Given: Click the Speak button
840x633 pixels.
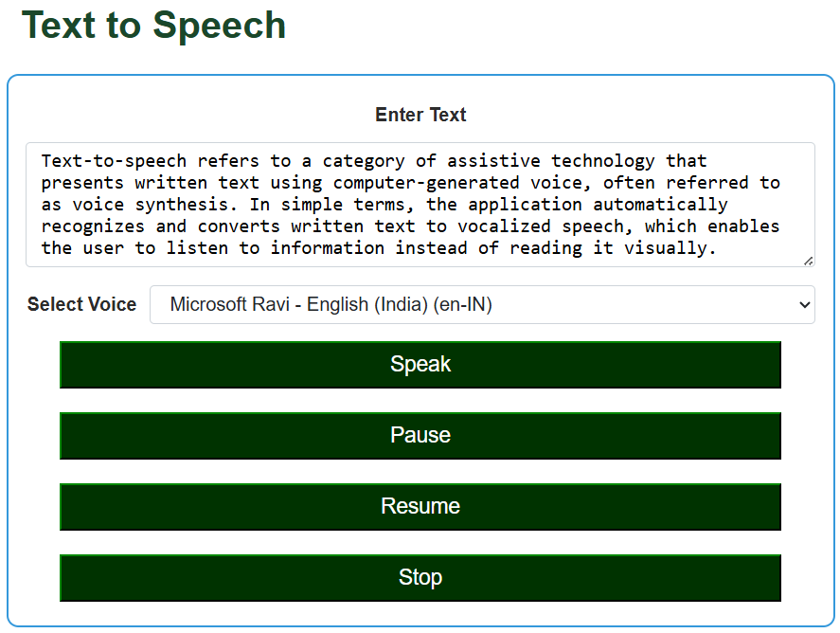Looking at the screenshot, I should (x=420, y=365).
